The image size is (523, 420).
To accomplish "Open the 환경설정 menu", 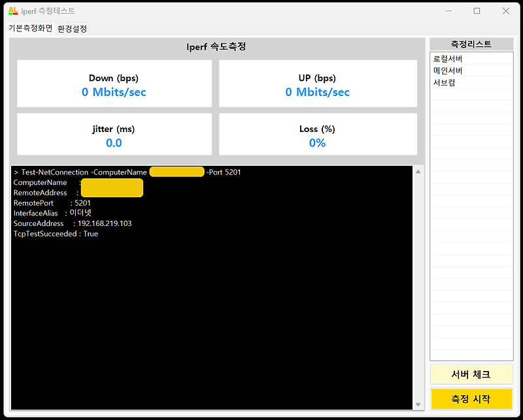I will click(72, 28).
